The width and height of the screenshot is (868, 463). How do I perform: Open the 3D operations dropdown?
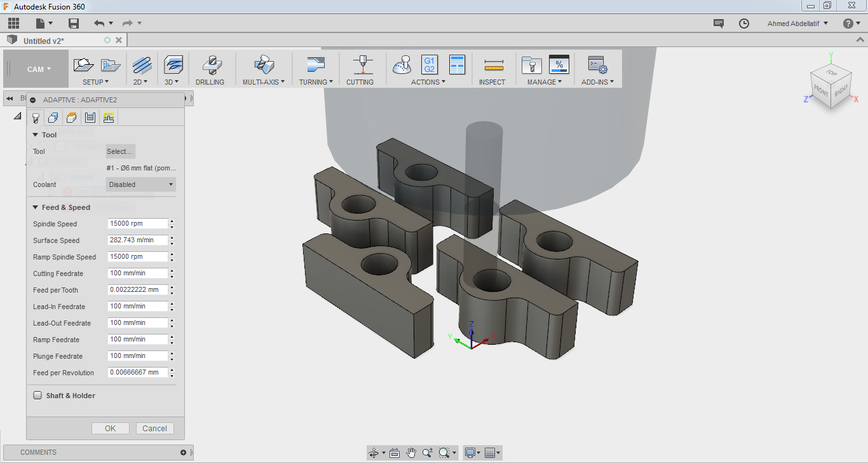tap(172, 82)
